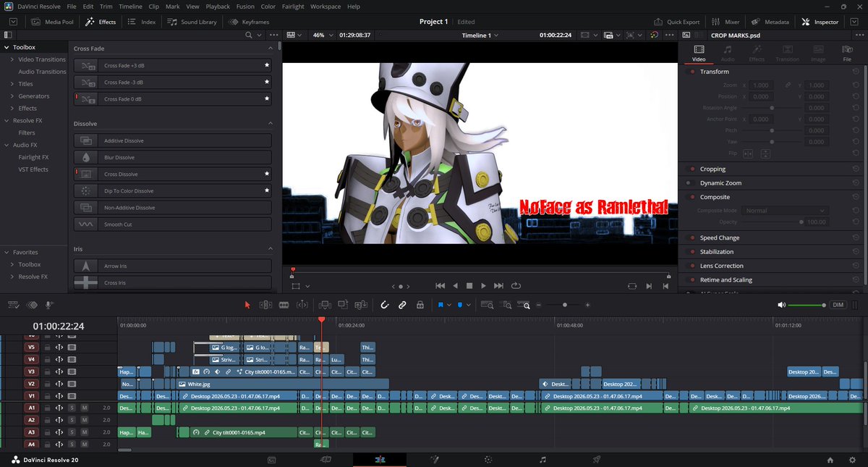868x467 pixels.
Task: Open Timeline View Options icon
Action: (x=13, y=306)
